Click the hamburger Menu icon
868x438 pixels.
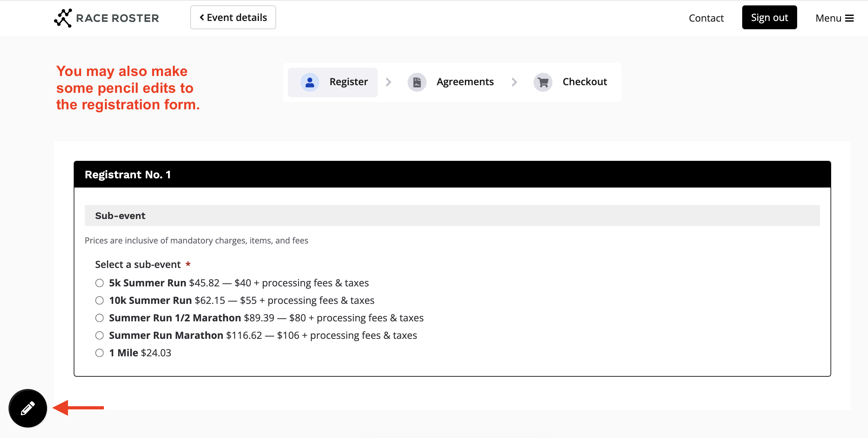[x=849, y=18]
